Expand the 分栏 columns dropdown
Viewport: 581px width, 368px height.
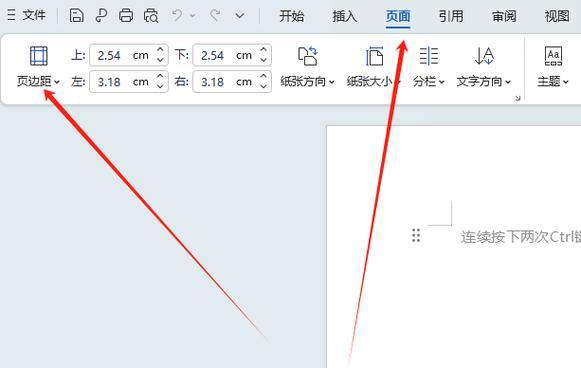click(429, 82)
